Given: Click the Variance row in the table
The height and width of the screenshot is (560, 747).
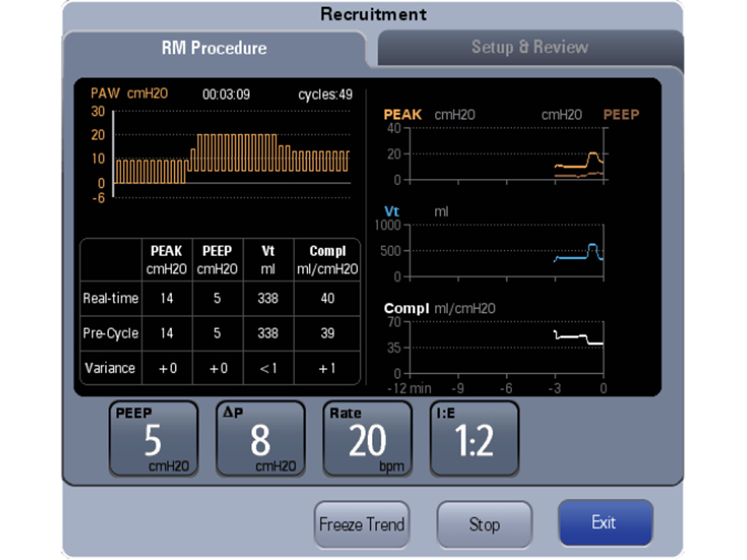Looking at the screenshot, I should (110, 368).
